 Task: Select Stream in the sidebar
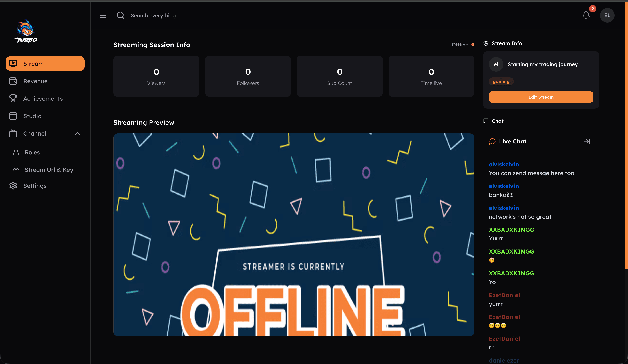coord(45,64)
